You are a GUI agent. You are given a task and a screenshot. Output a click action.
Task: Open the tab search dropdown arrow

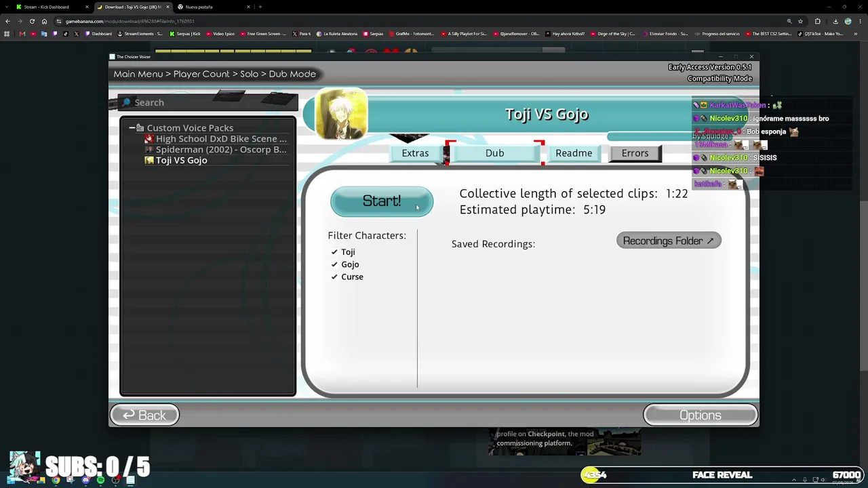[x=5, y=7]
